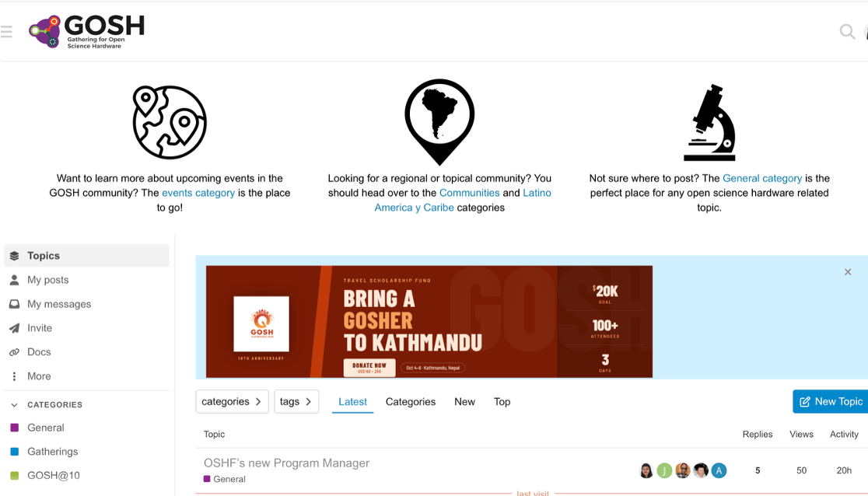Open Invite in the sidebar
This screenshot has height=496, width=868.
click(x=86, y=328)
